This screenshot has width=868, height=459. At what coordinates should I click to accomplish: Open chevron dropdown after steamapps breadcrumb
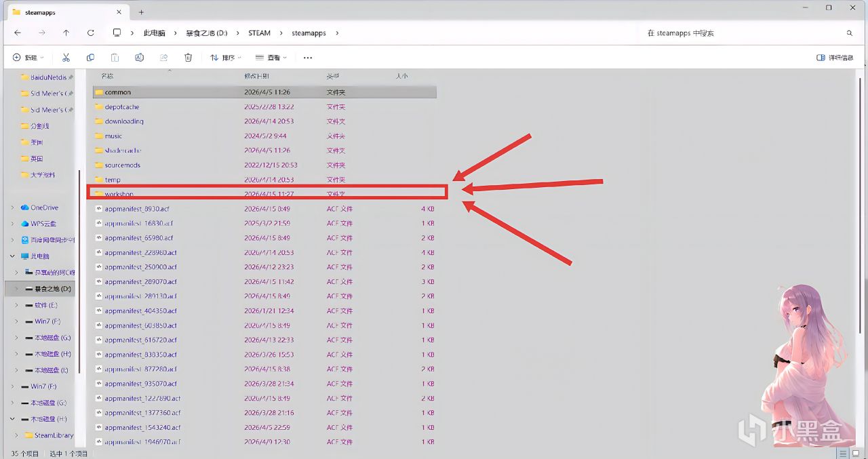pyautogui.click(x=337, y=33)
